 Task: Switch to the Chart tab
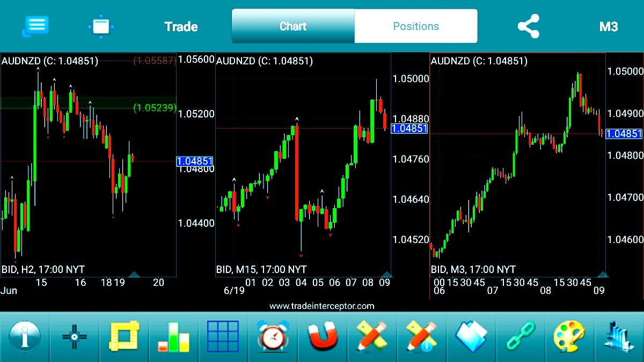(x=293, y=26)
